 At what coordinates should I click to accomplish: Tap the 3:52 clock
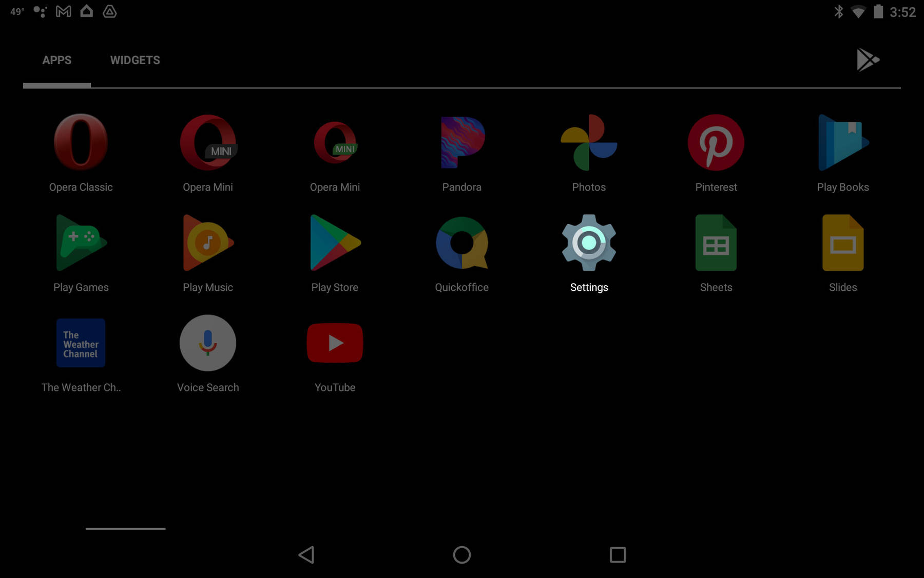pyautogui.click(x=902, y=12)
